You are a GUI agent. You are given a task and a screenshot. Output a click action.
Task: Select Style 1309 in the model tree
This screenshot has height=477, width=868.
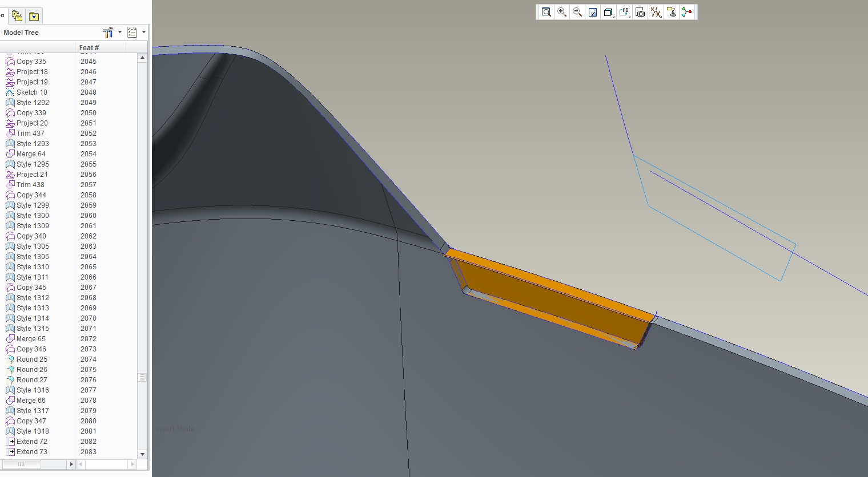pyautogui.click(x=33, y=226)
